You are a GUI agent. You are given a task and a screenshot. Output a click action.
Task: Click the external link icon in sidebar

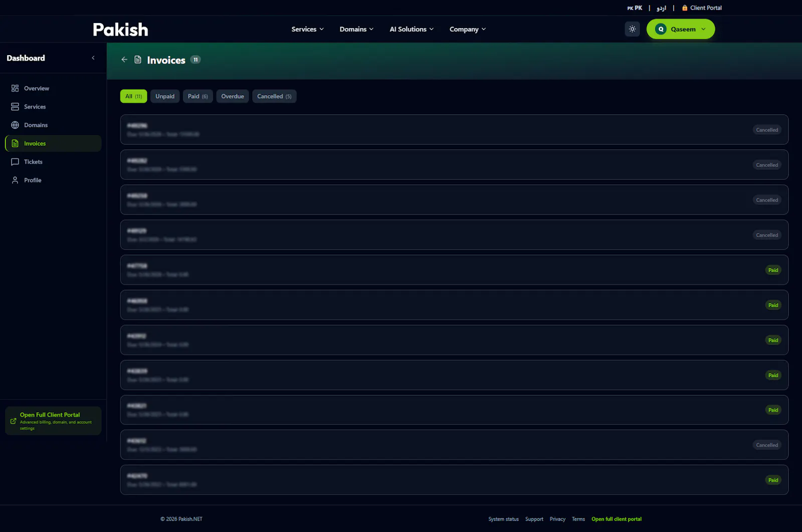(14, 421)
